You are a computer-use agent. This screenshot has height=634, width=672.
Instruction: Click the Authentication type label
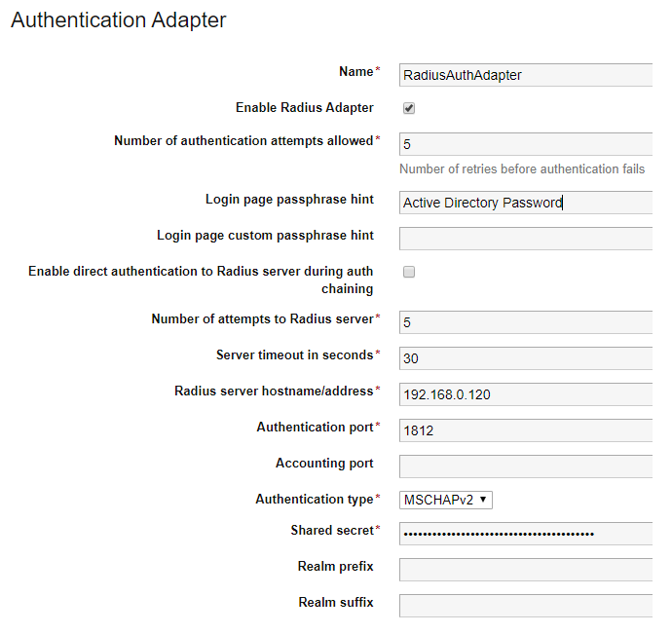point(314,499)
